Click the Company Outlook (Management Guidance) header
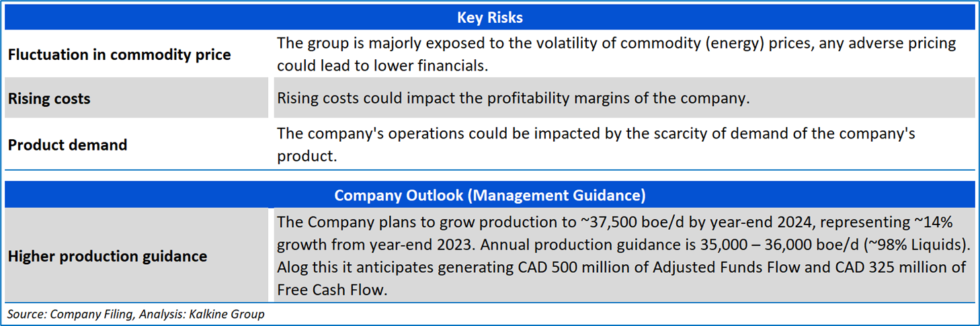The width and height of the screenshot is (980, 326). coord(489,196)
